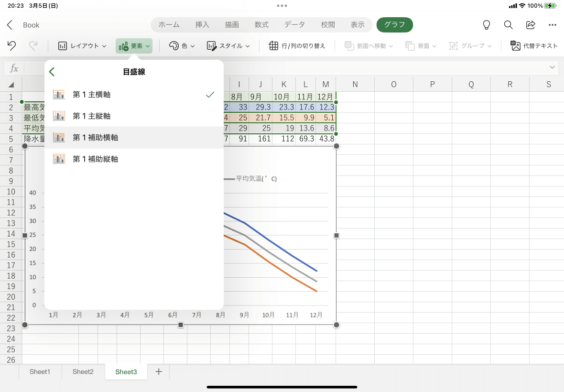Tap the Book file name

point(31,25)
